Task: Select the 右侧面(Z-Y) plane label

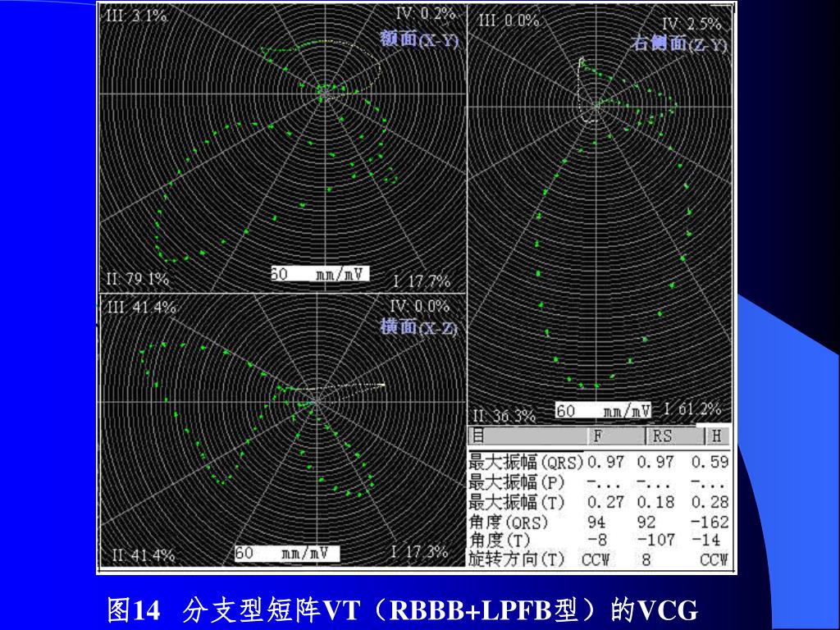Action: (x=678, y=43)
